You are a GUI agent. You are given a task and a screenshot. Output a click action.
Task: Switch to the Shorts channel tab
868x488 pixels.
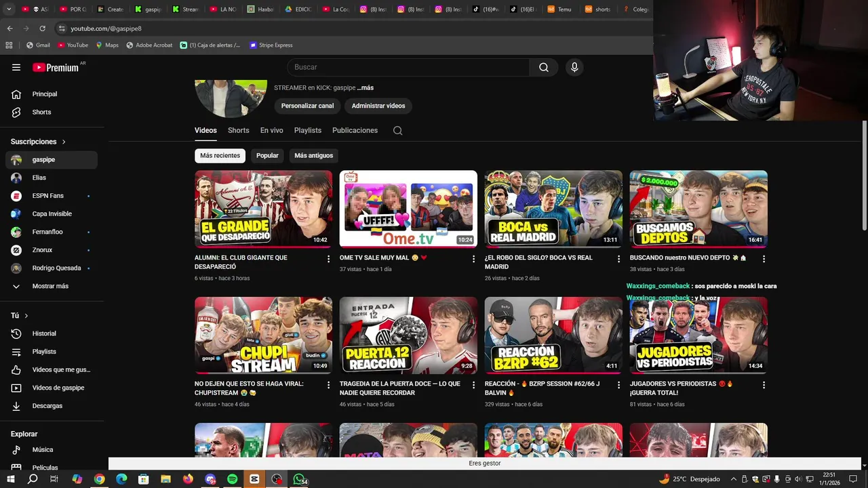tap(238, 131)
